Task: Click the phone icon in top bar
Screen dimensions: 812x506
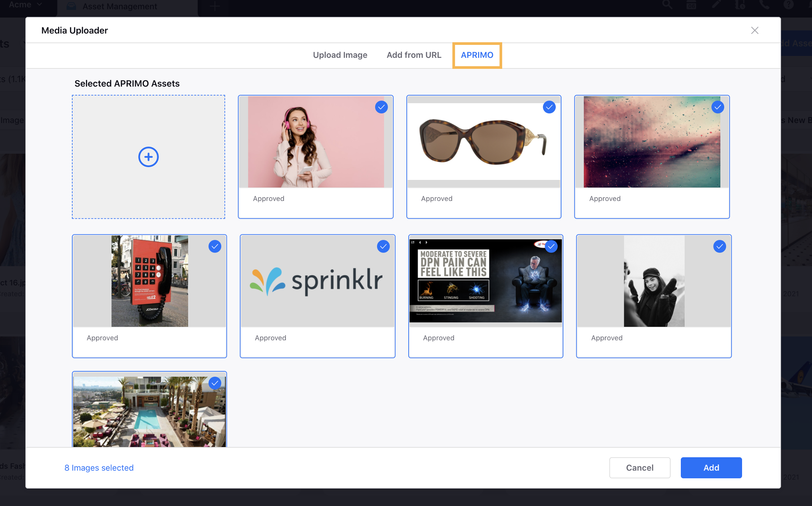Action: [764, 5]
